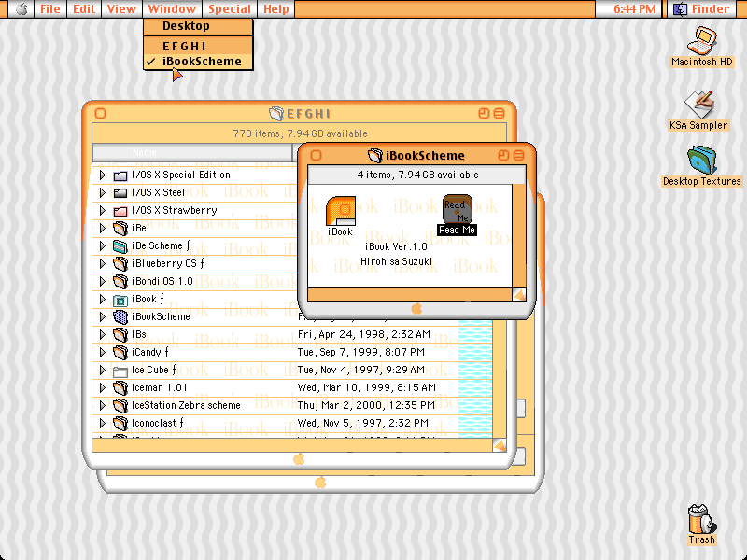Click EFGHI window resize corner
747x560 pixels.
coord(500,445)
